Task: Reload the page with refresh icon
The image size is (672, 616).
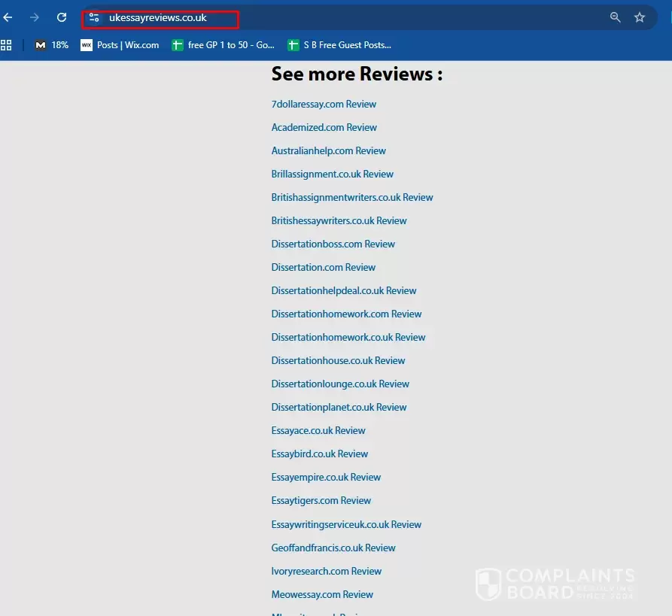Action: tap(62, 17)
